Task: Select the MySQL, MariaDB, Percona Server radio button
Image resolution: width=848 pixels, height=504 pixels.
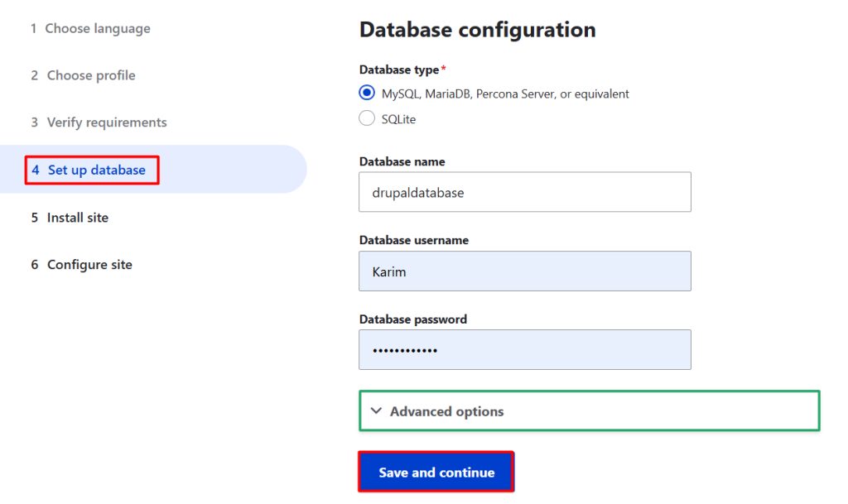Action: pos(367,93)
